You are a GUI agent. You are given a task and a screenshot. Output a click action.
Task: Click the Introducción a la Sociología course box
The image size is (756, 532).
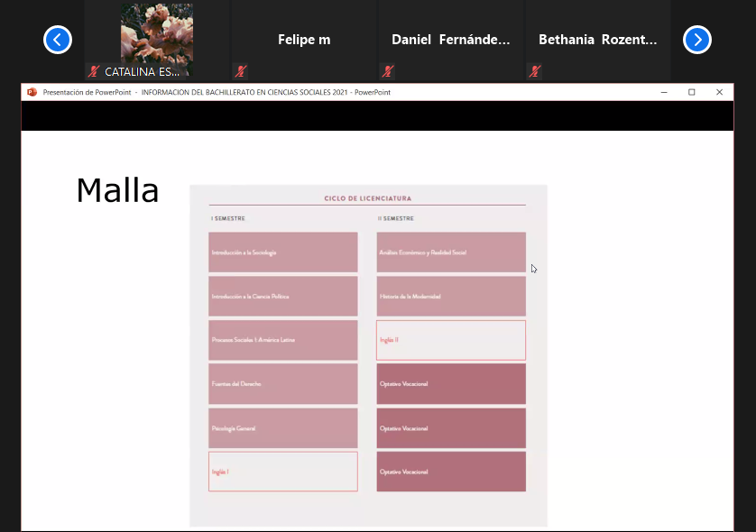[282, 252]
